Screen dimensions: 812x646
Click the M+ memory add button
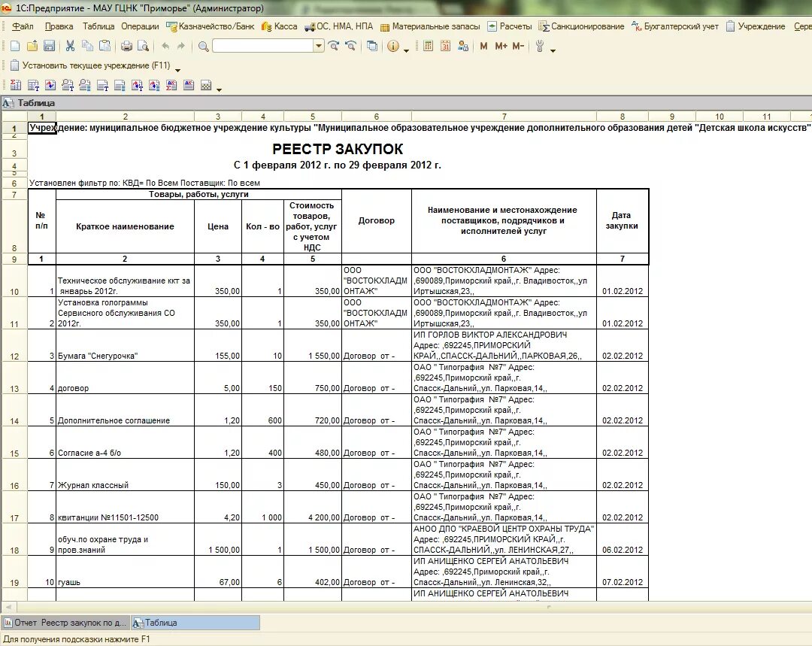[501, 46]
